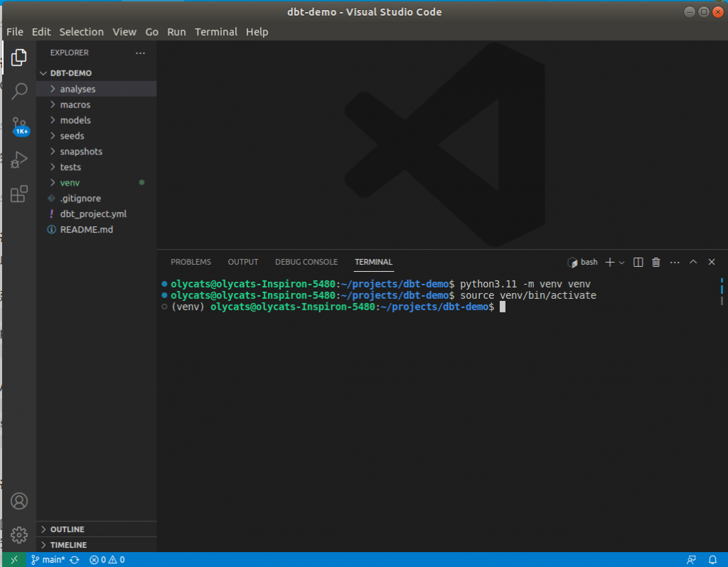Open the Explorer view in activity bar

[x=19, y=57]
